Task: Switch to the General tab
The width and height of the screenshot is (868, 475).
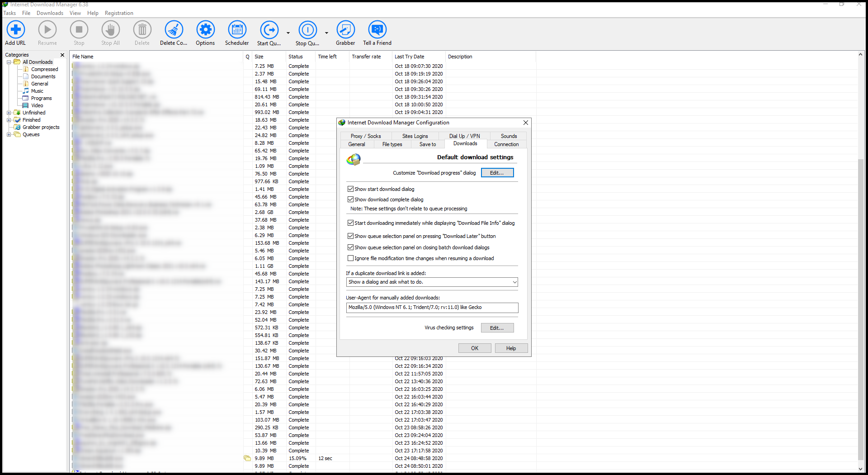Action: [357, 144]
